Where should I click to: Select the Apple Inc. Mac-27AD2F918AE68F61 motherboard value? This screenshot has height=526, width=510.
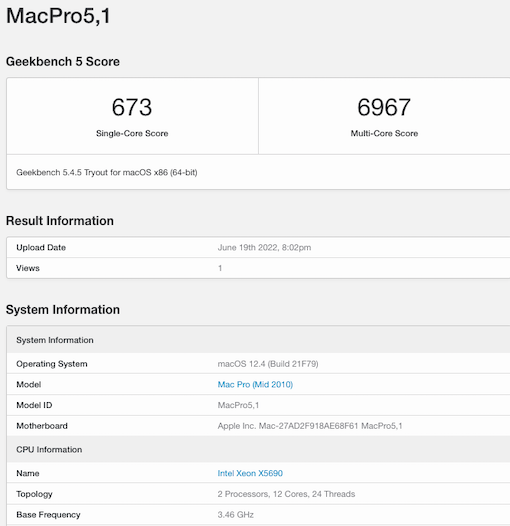tap(310, 426)
